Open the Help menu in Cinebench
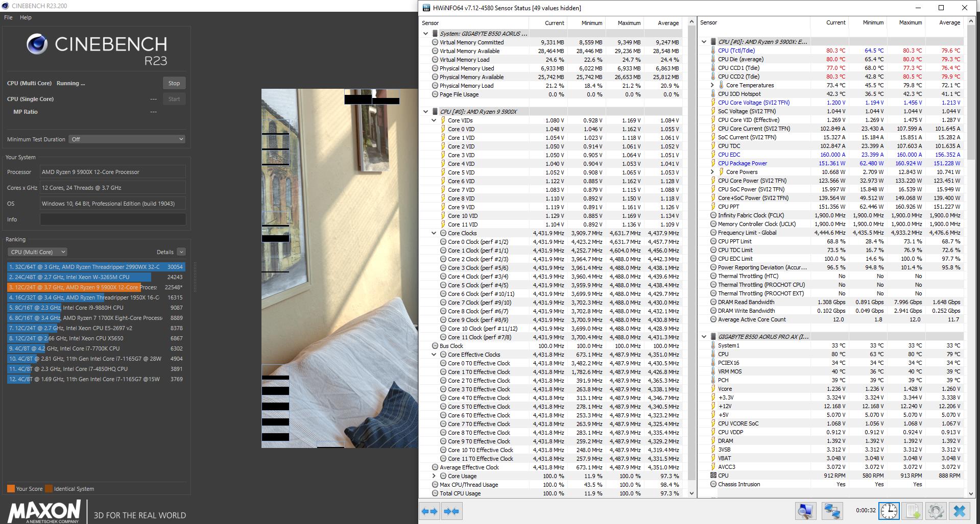 pyautogui.click(x=26, y=17)
